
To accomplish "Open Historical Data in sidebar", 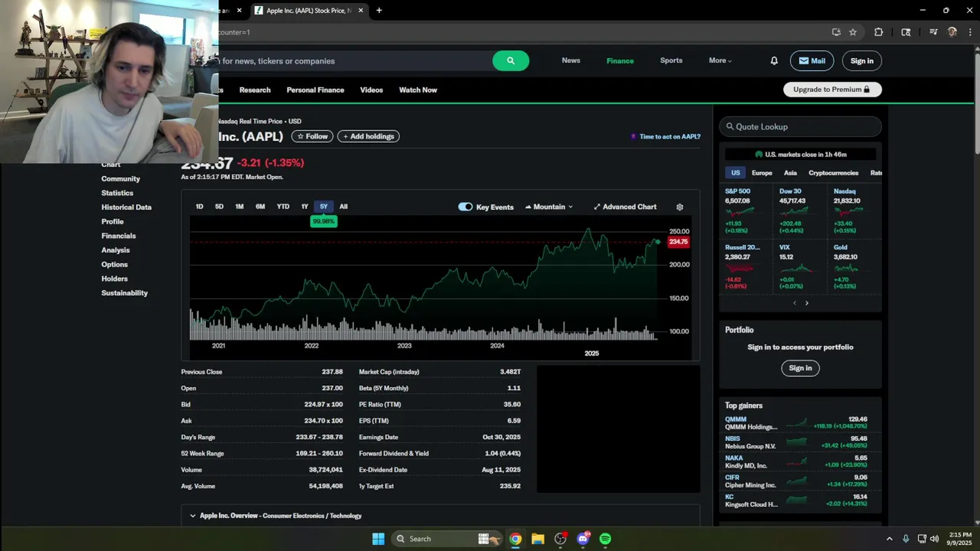I will click(126, 207).
